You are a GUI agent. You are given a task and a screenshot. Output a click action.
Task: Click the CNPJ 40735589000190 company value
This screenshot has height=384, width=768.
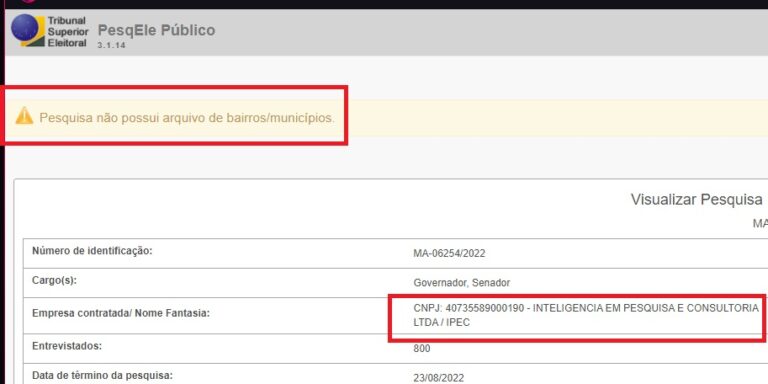coord(586,315)
